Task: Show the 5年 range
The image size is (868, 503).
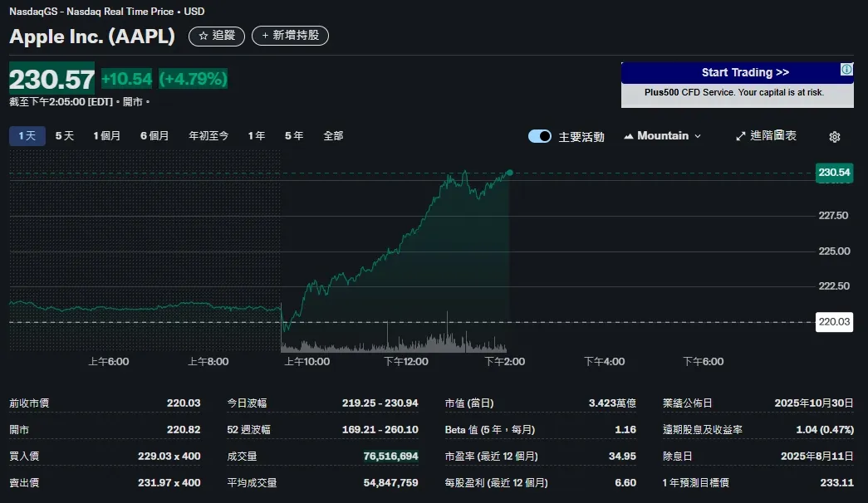Action: 294,136
